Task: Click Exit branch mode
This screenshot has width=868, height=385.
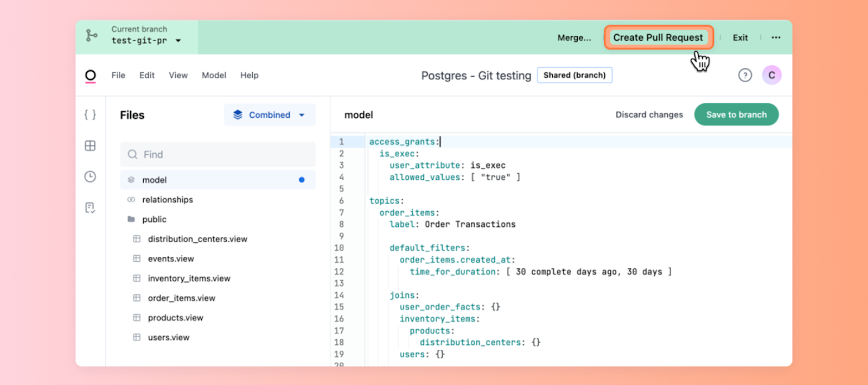Action: [x=740, y=37]
